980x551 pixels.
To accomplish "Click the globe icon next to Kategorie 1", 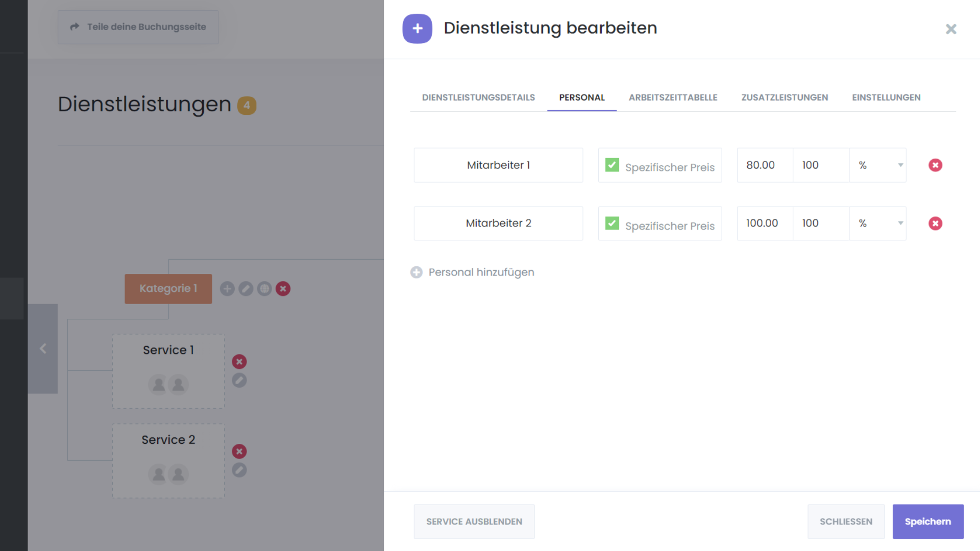I will coord(264,289).
